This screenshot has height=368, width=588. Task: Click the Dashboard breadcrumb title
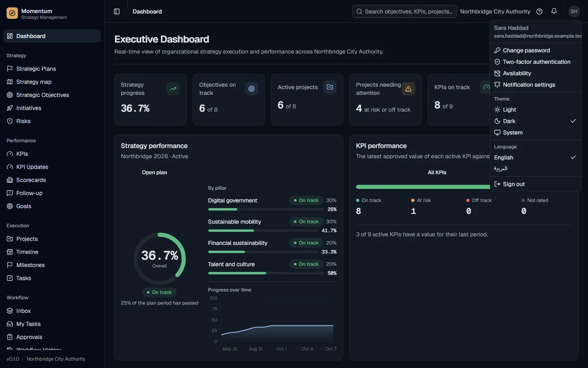point(147,11)
